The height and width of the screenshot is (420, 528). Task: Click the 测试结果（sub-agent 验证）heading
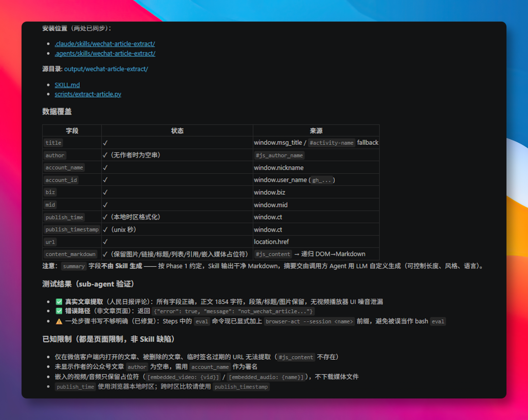88,284
